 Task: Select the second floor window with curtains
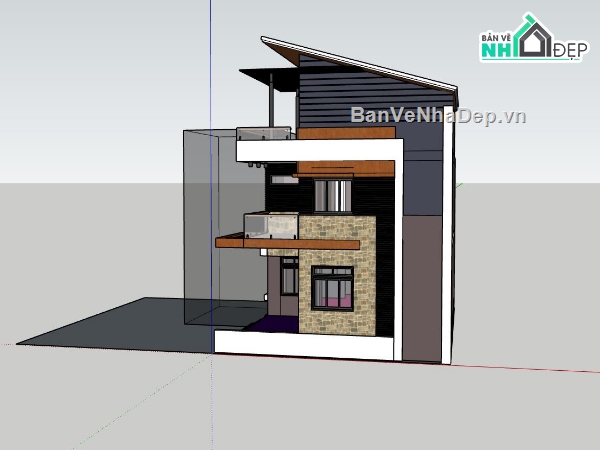[x=333, y=194]
